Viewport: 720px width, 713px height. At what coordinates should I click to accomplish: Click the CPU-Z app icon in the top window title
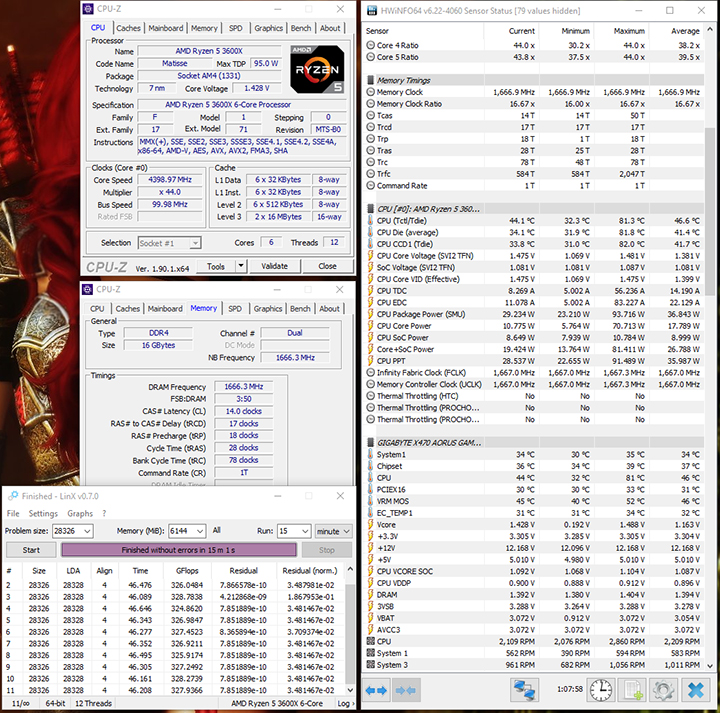tap(88, 9)
